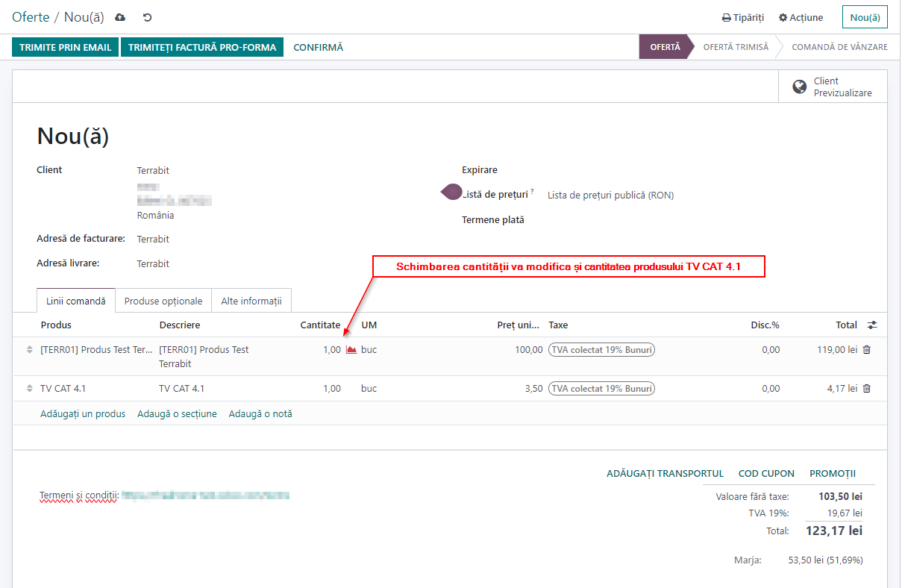Click the forecast chart icon next to quantity

[351, 350]
